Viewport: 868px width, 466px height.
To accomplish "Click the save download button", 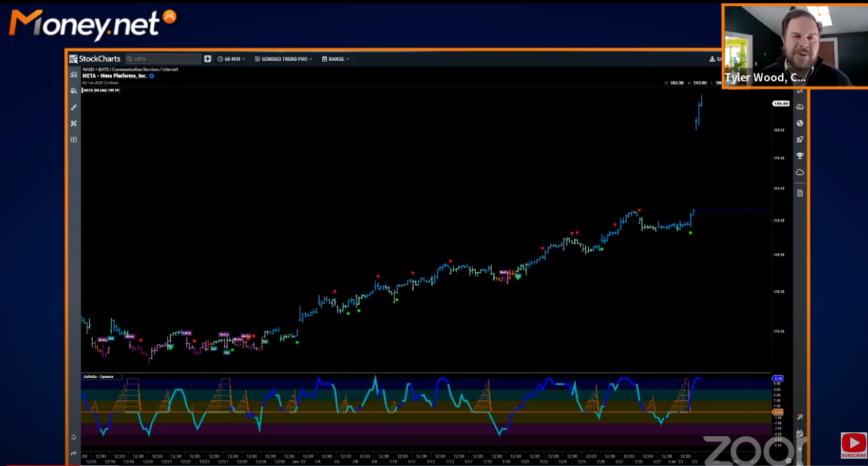I will click(x=715, y=59).
